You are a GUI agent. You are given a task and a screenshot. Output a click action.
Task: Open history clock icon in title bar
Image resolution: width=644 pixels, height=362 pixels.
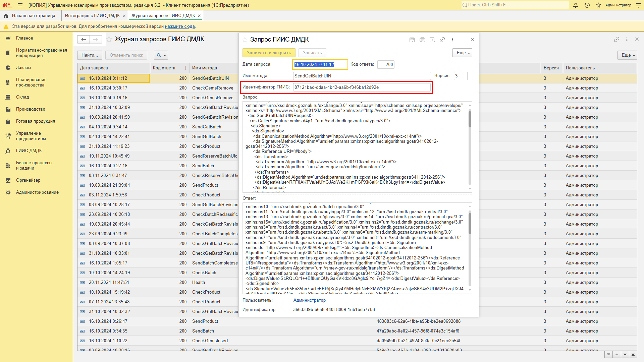tap(587, 5)
